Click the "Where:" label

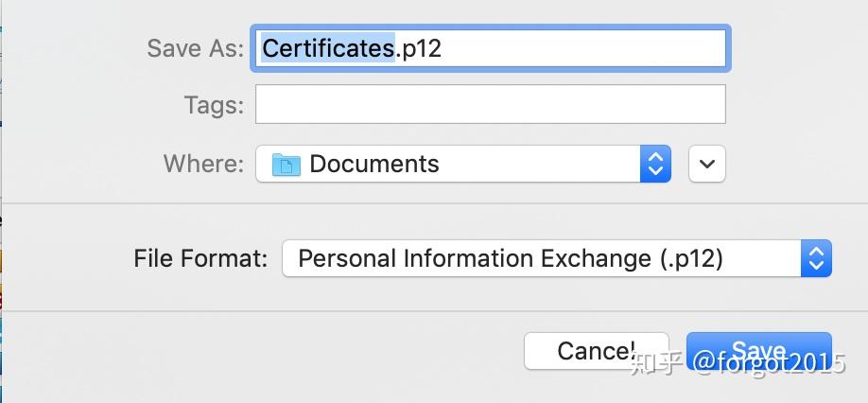click(203, 164)
